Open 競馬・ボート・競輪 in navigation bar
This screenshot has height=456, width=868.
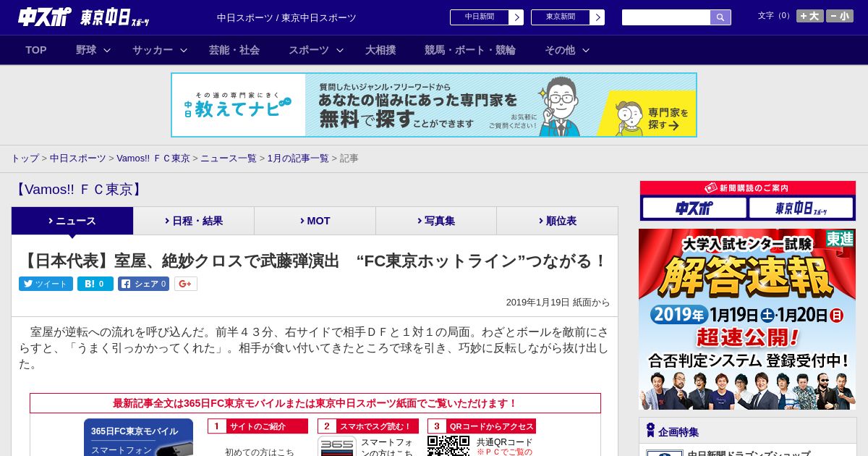point(470,50)
